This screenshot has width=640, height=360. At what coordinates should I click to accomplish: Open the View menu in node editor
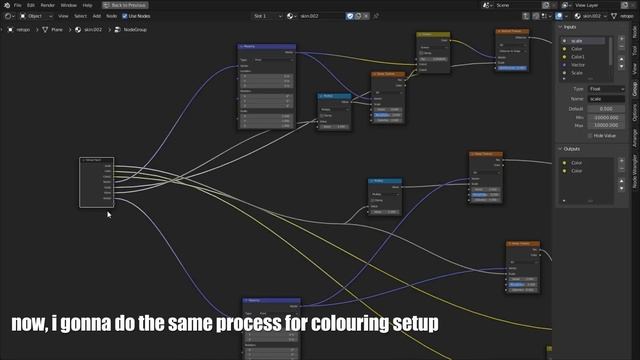pos(63,16)
